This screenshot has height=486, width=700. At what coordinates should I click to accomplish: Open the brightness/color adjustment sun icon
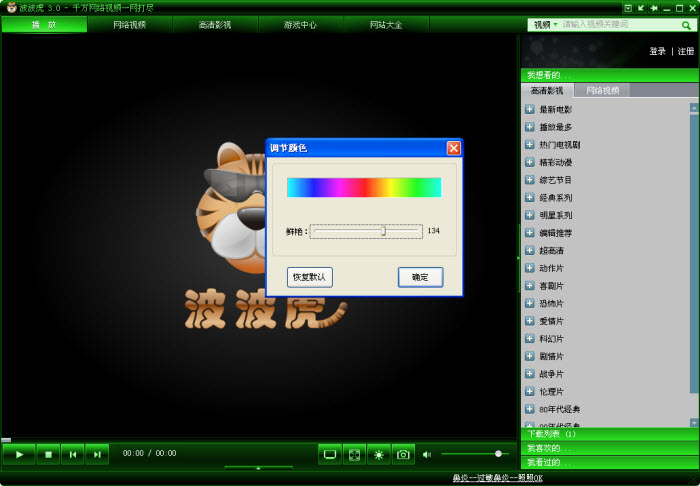379,454
